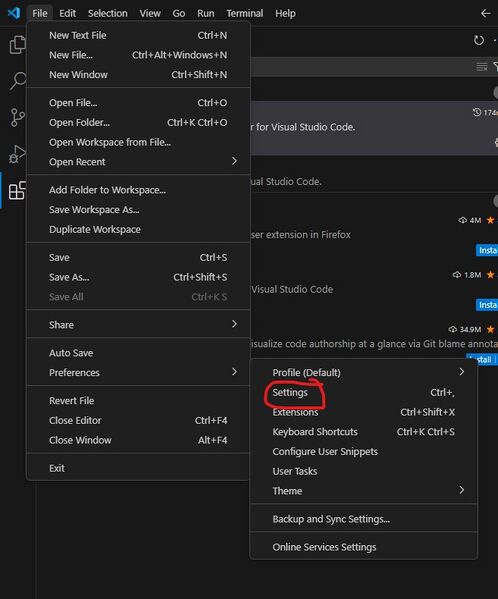The width and height of the screenshot is (498, 599).
Task: Select Open Folder... entry
Action: [138, 123]
